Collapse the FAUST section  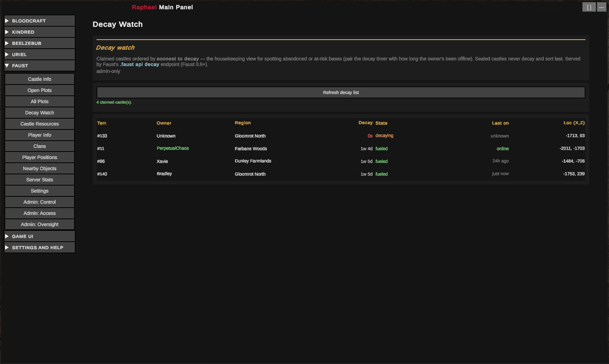click(40, 65)
